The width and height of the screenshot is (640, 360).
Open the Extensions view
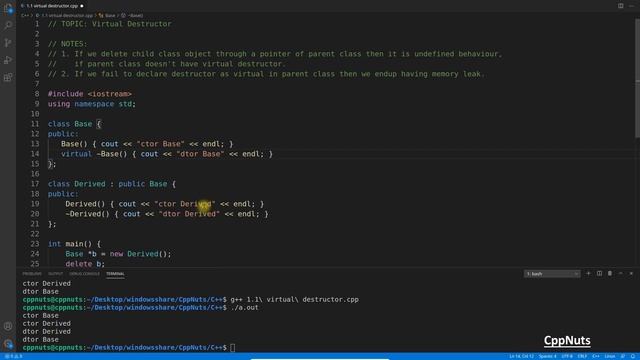click(8, 78)
